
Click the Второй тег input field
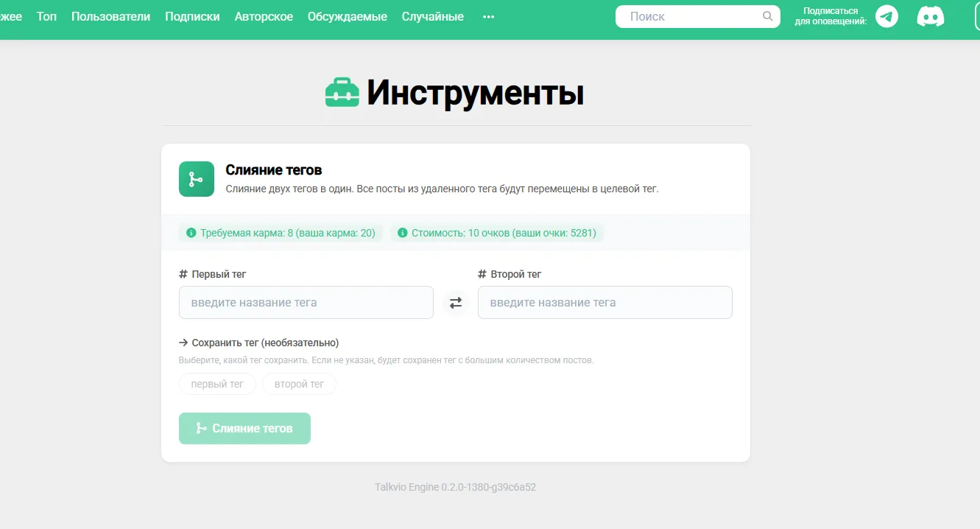tap(605, 303)
